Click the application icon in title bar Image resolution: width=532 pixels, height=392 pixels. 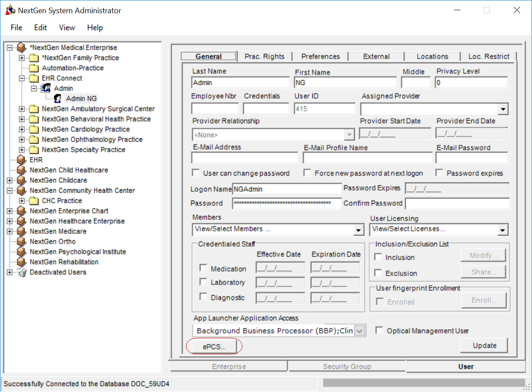click(x=10, y=11)
